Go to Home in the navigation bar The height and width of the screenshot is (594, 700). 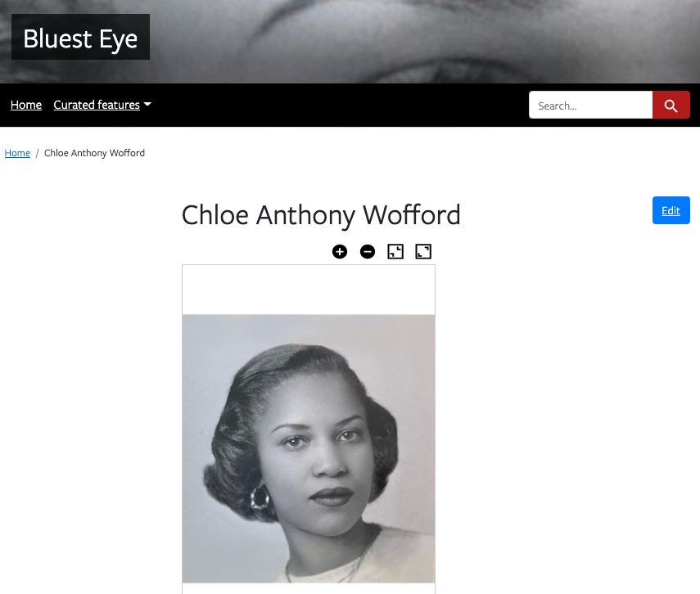coord(26,105)
